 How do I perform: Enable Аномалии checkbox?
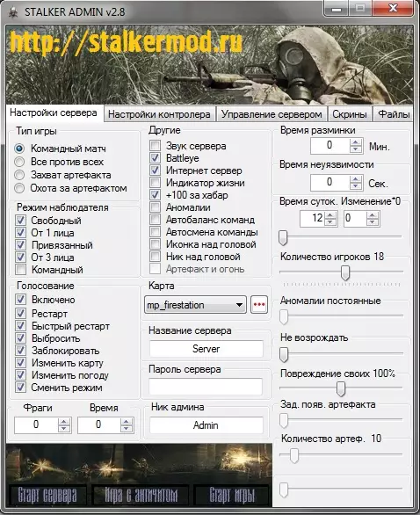coord(155,207)
